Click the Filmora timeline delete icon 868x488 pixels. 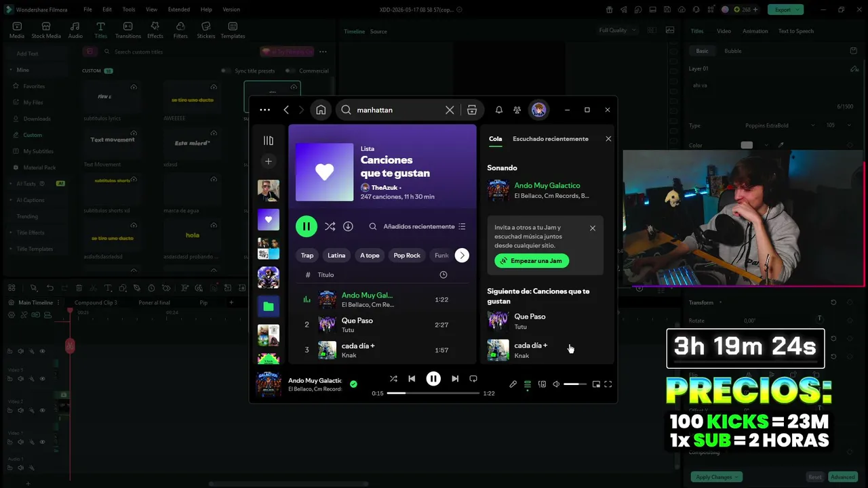tap(79, 288)
